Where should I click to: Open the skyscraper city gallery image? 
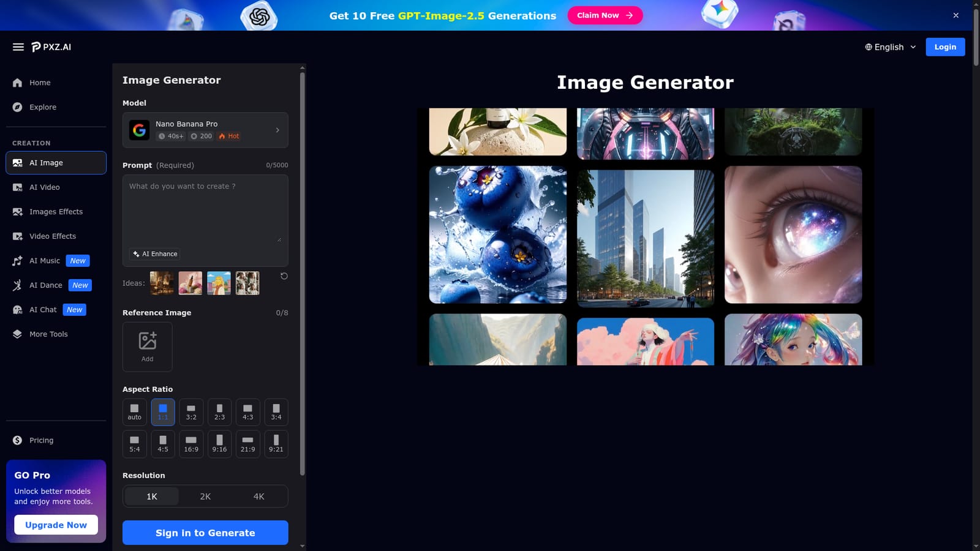646,239
